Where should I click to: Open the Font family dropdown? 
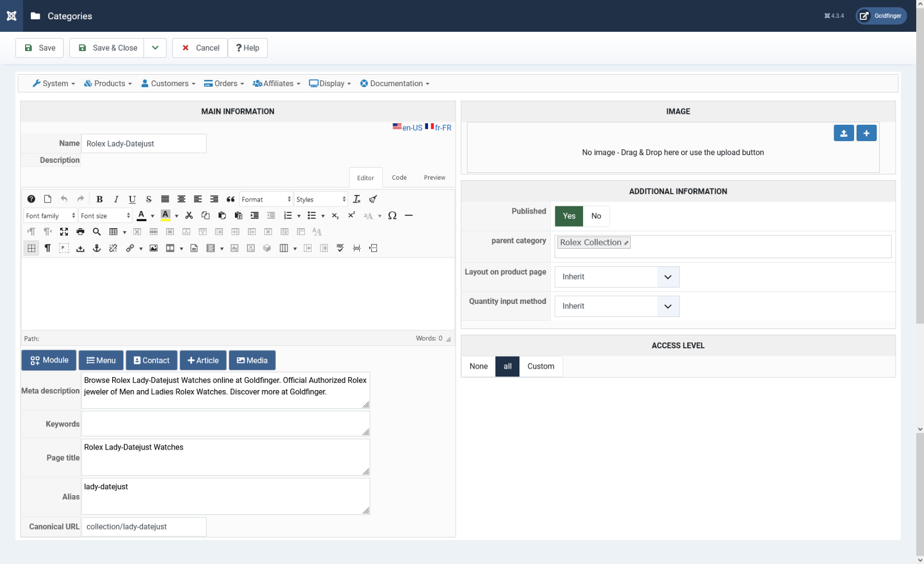click(x=50, y=216)
